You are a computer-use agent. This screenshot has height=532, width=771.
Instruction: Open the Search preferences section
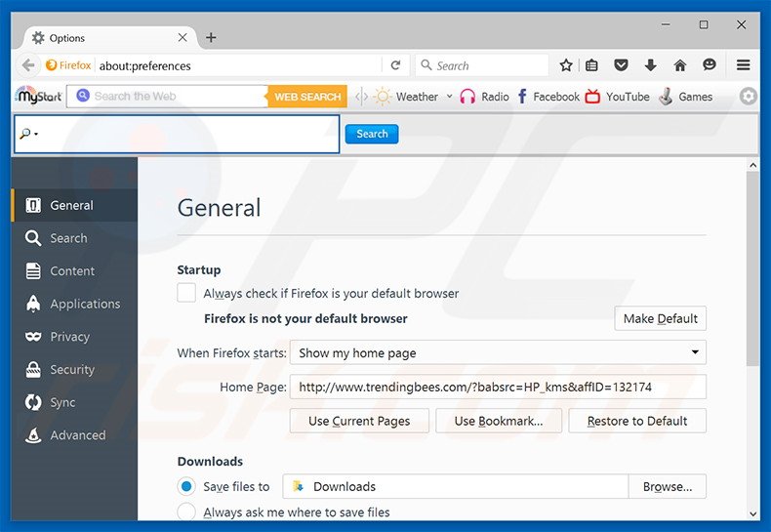pos(74,238)
